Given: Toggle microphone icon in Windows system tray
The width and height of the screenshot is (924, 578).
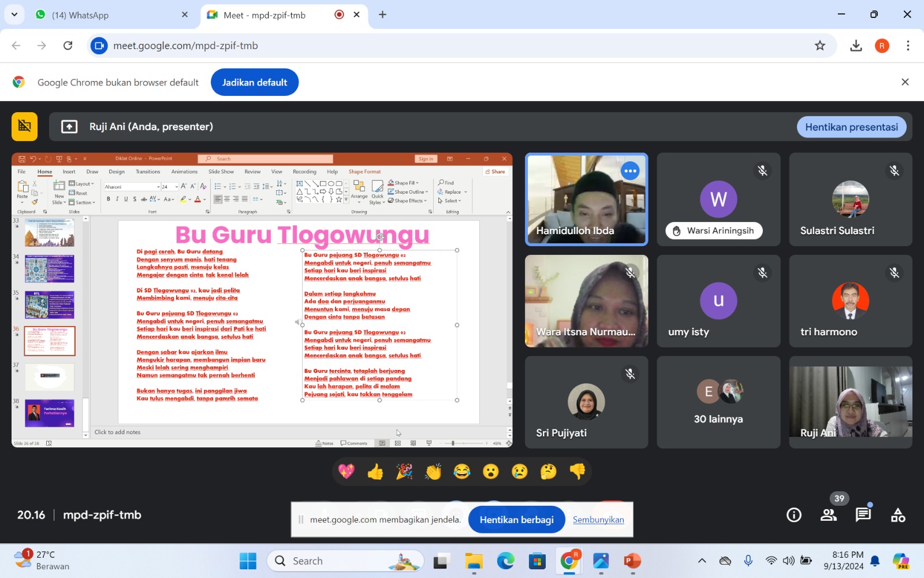Looking at the screenshot, I should coord(748,561).
